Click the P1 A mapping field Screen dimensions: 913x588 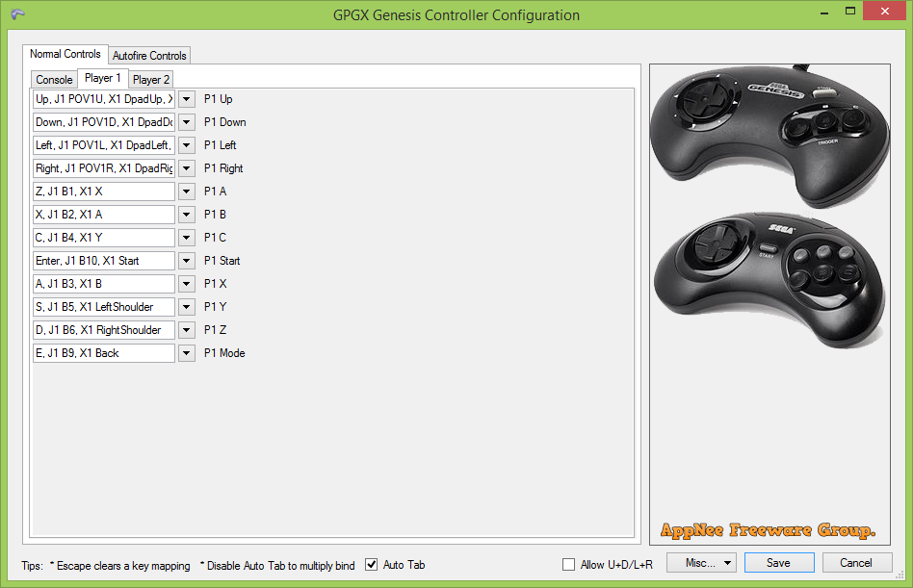pyautogui.click(x=104, y=192)
